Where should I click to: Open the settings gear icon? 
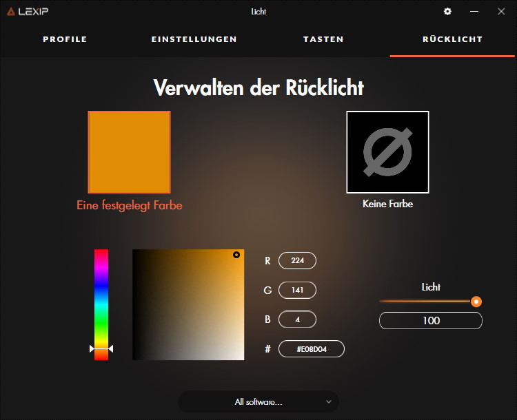447,12
